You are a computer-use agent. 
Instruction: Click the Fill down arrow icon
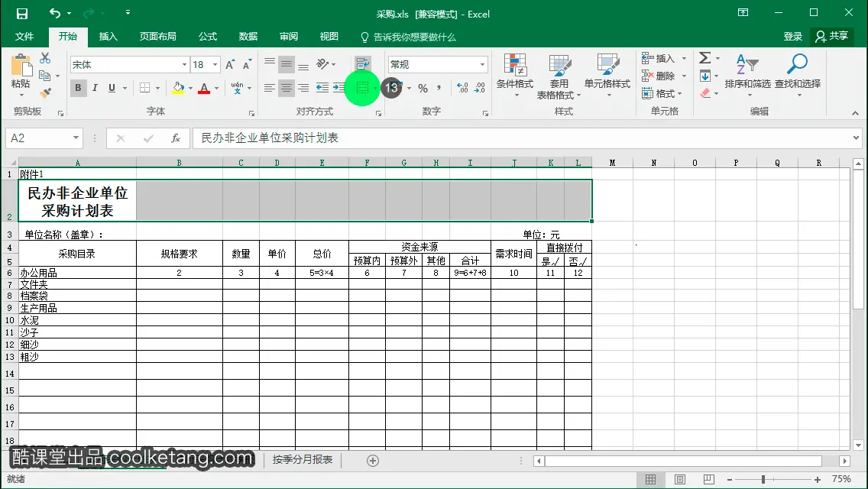704,76
